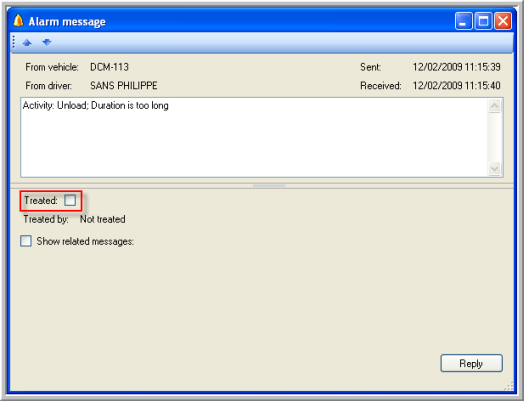Go to previous alarm with up arrow
Image resolution: width=524 pixels, height=401 pixels.
27,43
